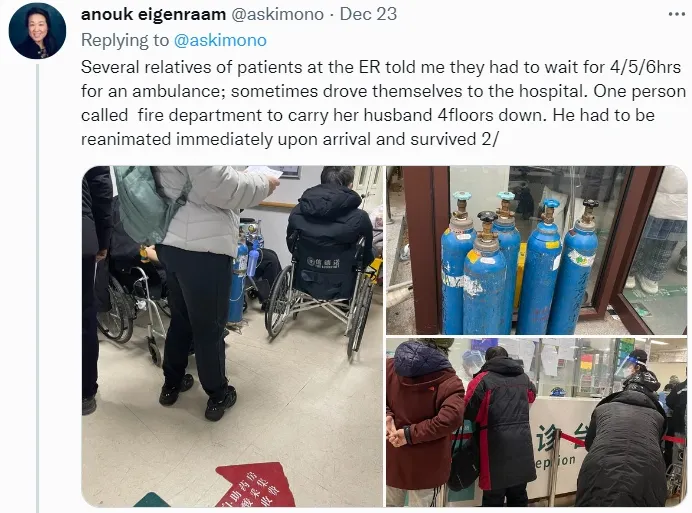Open the display name anouk eigenraam

click(x=153, y=14)
